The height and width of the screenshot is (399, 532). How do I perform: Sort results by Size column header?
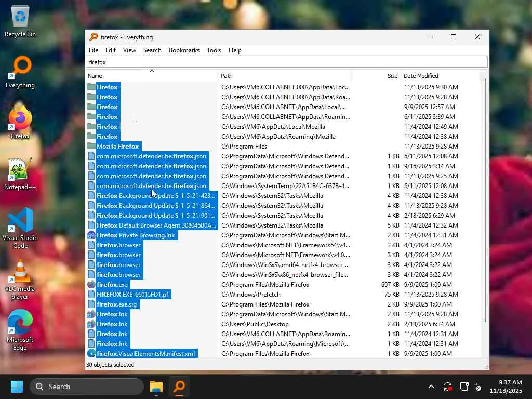click(376, 76)
